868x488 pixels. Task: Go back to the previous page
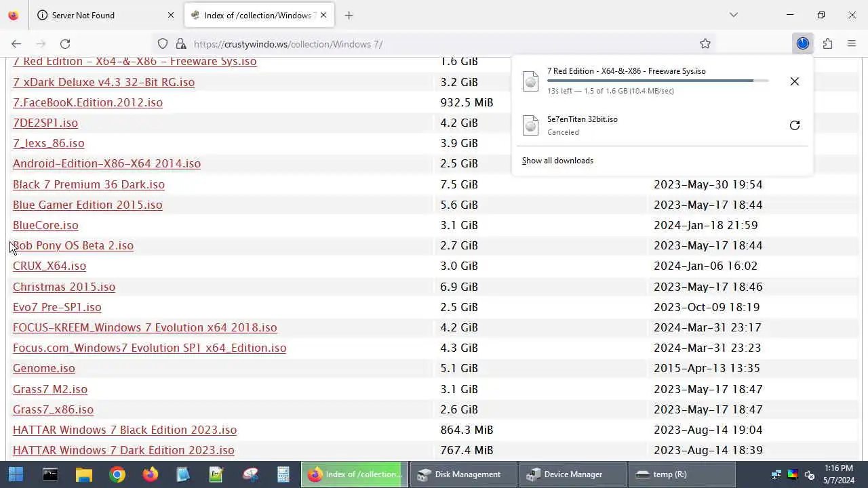pos(16,43)
